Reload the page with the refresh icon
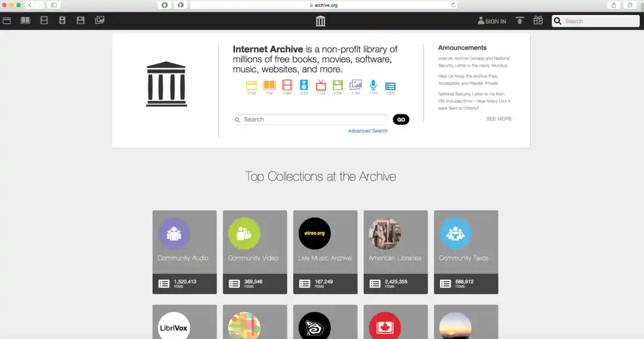 click(x=453, y=5)
